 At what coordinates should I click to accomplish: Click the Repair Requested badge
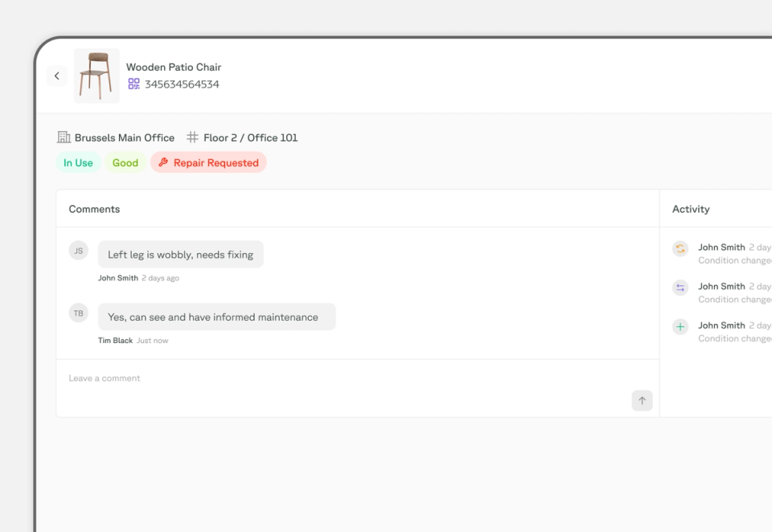[208, 162]
